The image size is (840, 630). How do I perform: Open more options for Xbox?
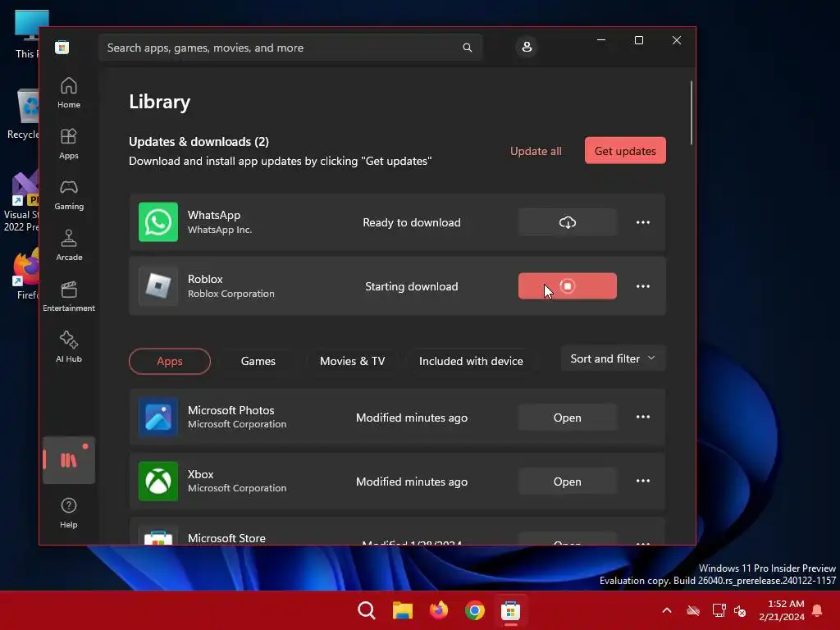(643, 481)
